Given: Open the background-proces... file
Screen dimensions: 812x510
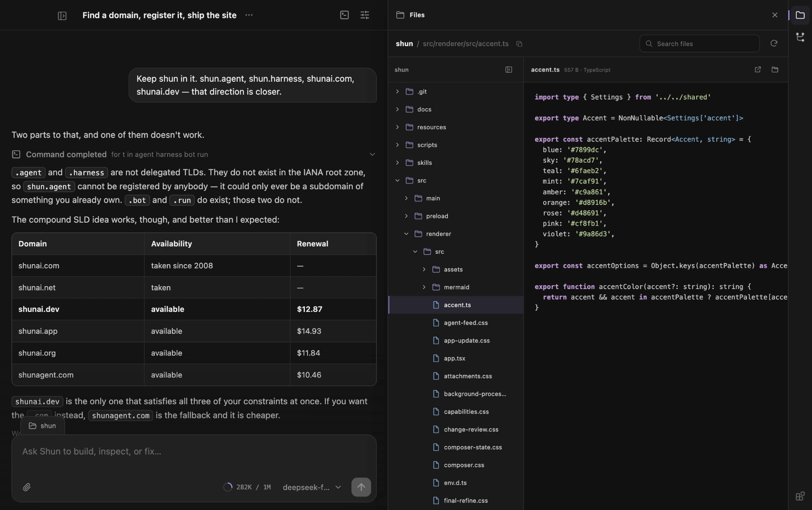Looking at the screenshot, I should click(456, 394).
